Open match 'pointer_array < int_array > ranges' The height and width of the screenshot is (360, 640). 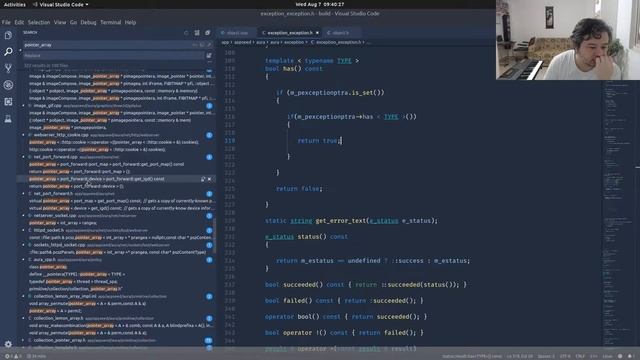coord(63,223)
